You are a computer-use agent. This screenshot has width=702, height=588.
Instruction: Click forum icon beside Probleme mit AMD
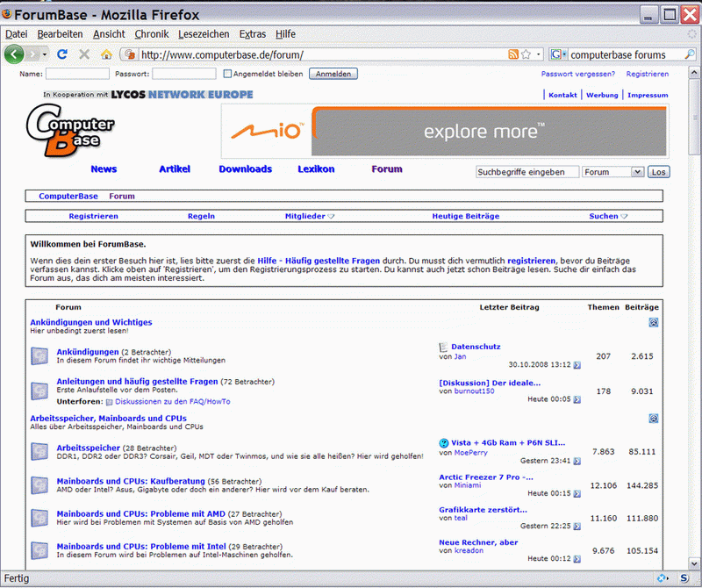tap(39, 518)
